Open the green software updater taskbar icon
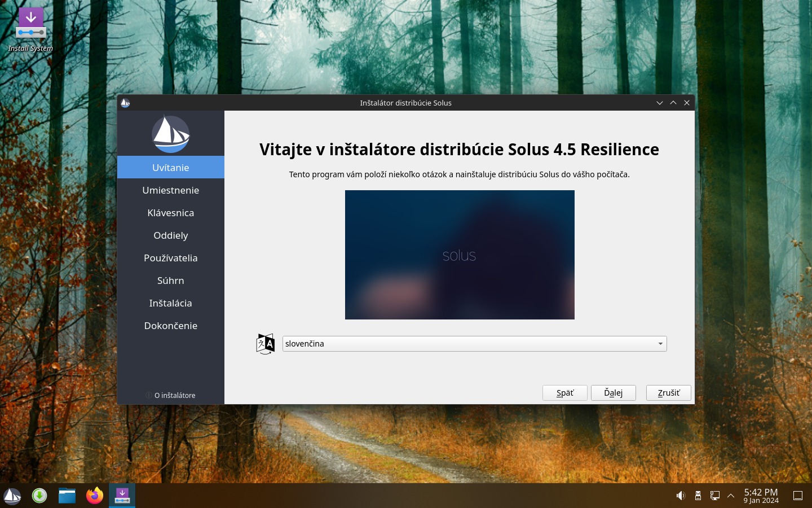The width and height of the screenshot is (812, 508). click(39, 496)
